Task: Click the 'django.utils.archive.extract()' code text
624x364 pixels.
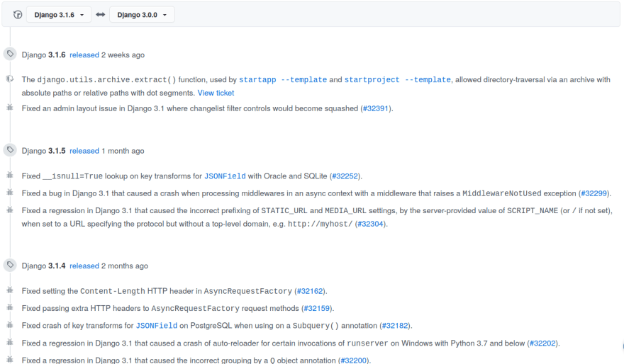Action: [x=106, y=80]
